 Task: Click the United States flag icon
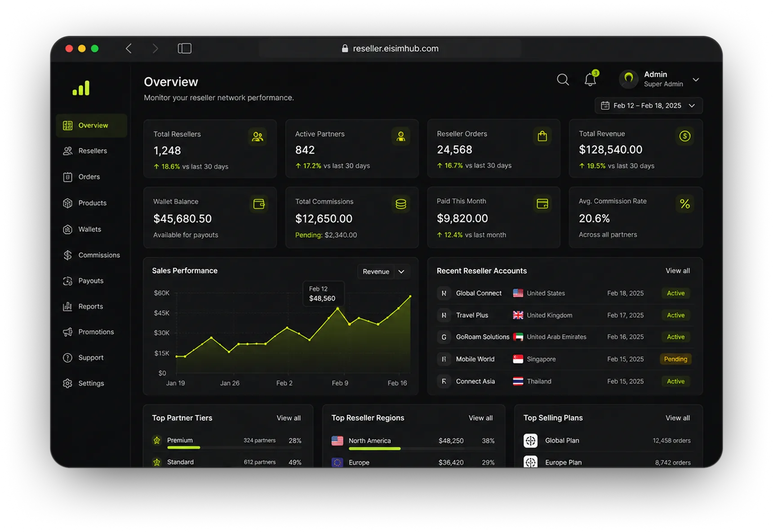pyautogui.click(x=518, y=293)
